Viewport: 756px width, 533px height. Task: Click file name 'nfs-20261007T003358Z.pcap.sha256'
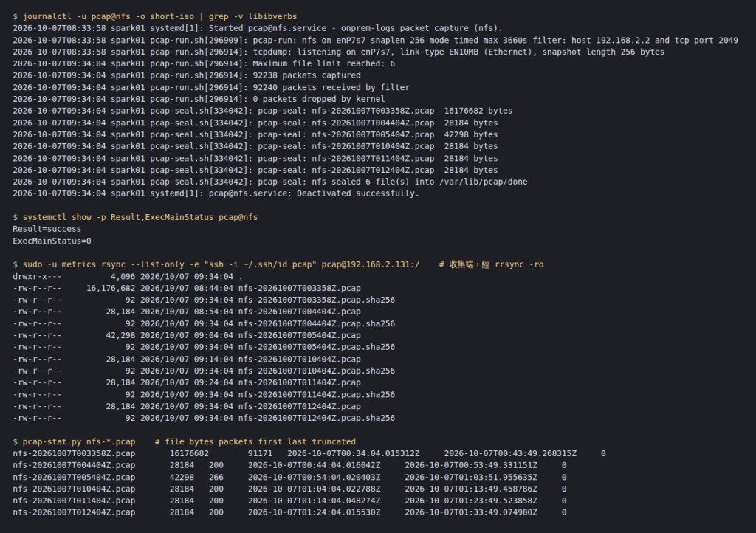coord(316,300)
